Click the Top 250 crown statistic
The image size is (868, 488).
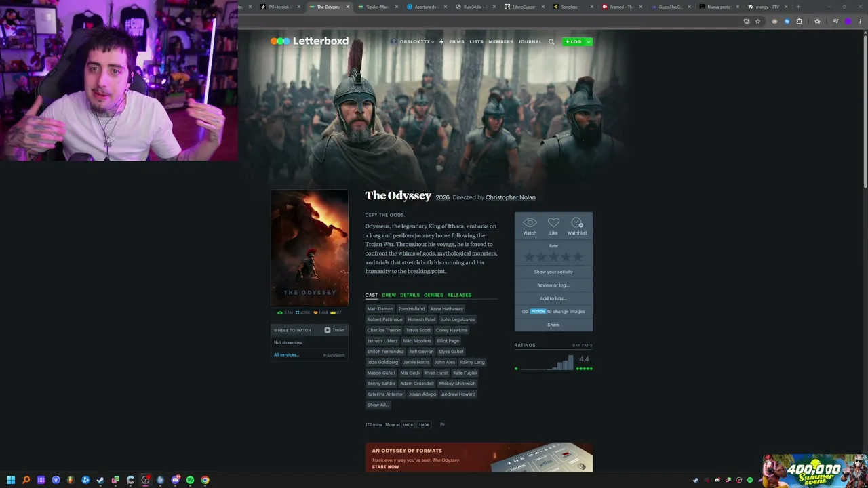[335, 313]
